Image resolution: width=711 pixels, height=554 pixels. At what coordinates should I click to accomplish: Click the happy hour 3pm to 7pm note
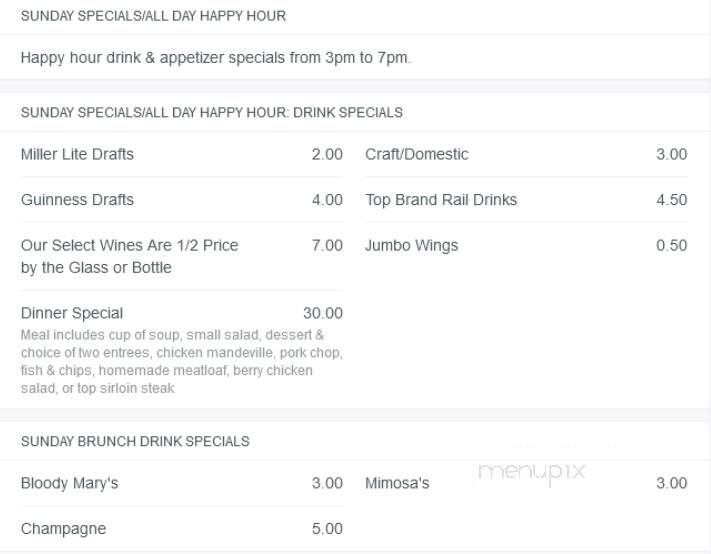(216, 58)
